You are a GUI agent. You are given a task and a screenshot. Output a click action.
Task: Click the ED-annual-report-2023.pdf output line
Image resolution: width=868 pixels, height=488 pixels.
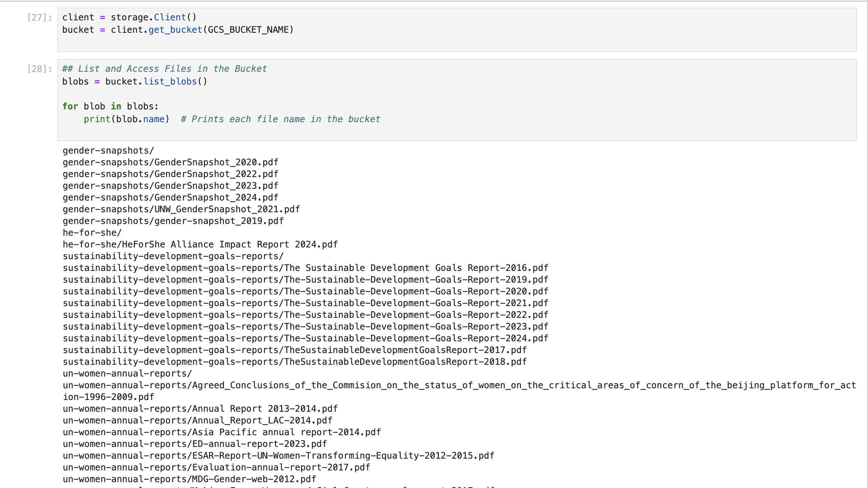coord(195,444)
